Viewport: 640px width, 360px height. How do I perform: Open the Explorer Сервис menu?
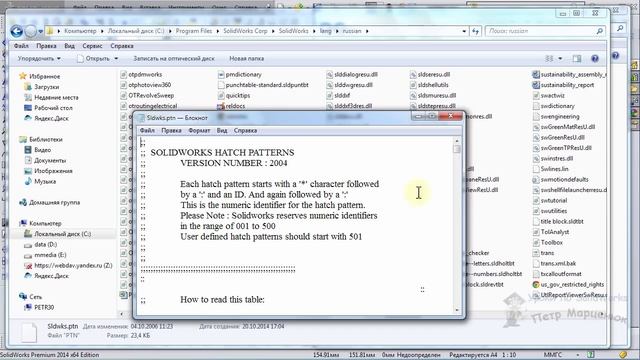[x=92, y=46]
